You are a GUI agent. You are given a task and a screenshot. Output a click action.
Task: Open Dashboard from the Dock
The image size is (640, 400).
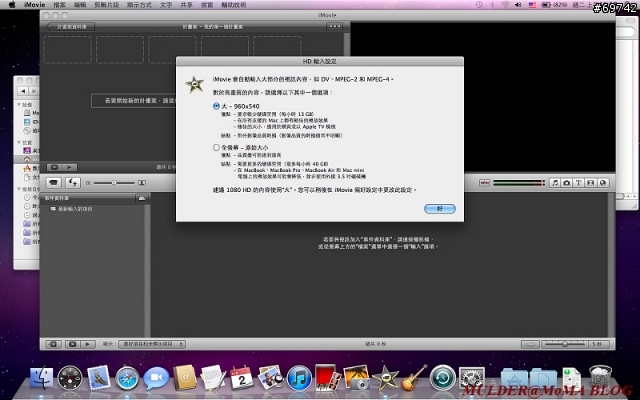click(69, 378)
